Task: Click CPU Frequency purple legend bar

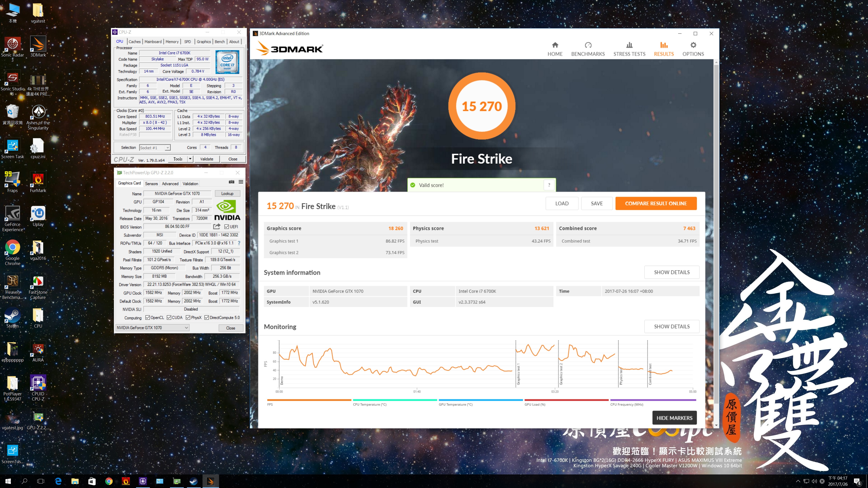Action: pos(653,400)
